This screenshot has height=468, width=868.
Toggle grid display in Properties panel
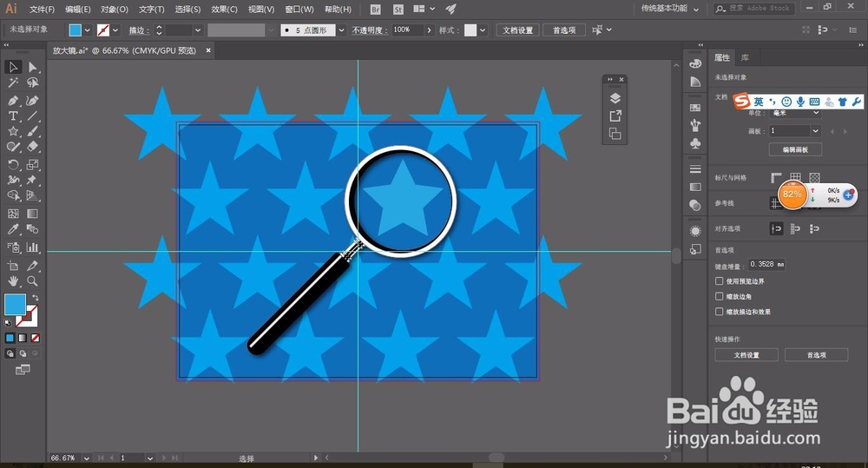click(795, 178)
